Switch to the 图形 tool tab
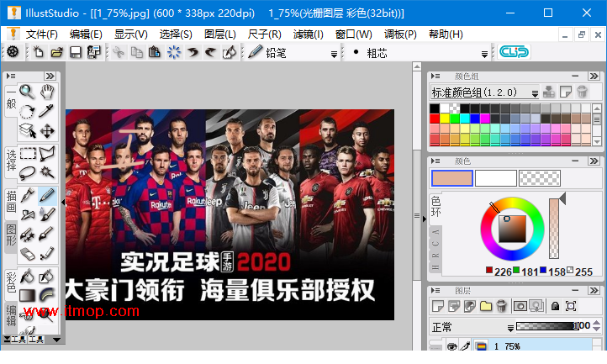The image size is (607, 364). [x=11, y=235]
